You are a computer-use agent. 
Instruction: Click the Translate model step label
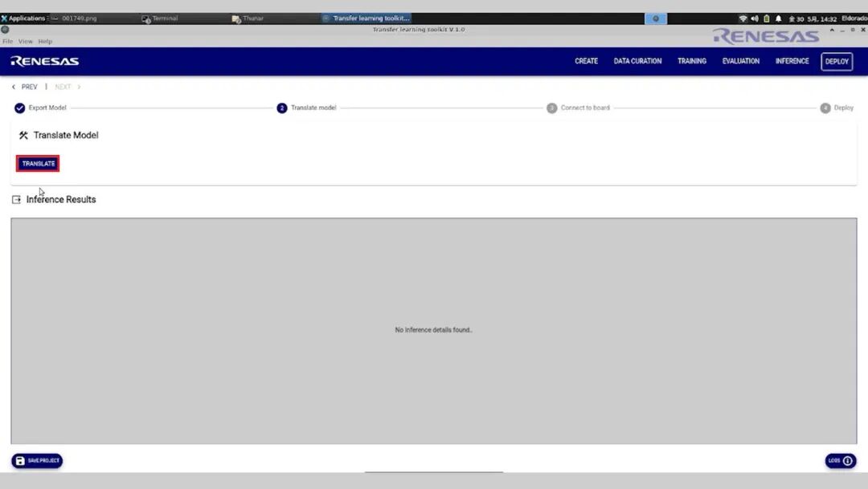tap(313, 108)
